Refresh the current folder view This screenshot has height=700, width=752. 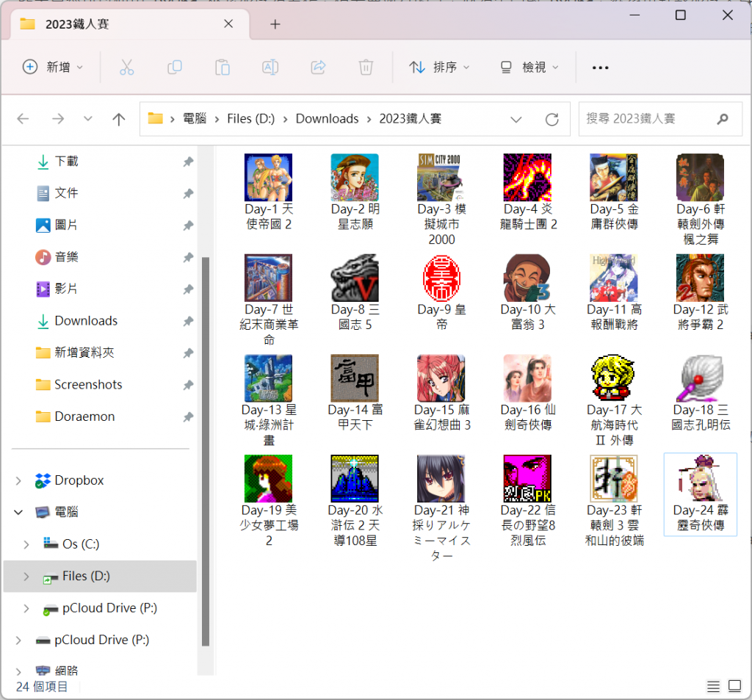552,119
